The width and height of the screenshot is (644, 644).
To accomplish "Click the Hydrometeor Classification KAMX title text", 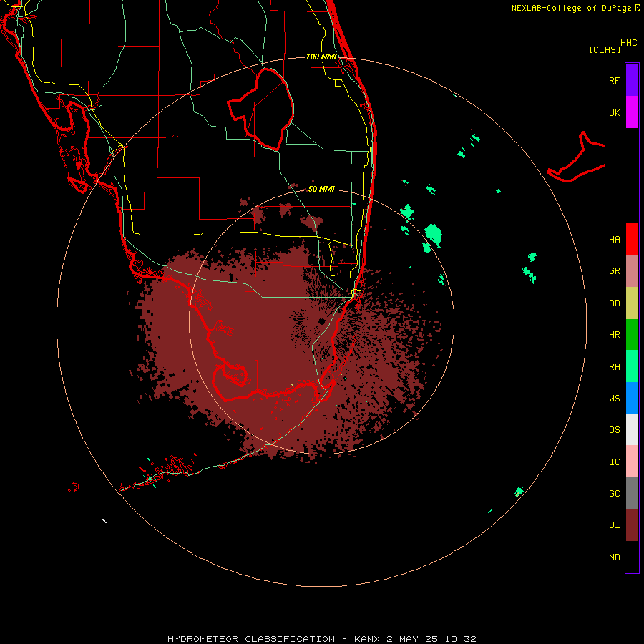I will (321, 639).
